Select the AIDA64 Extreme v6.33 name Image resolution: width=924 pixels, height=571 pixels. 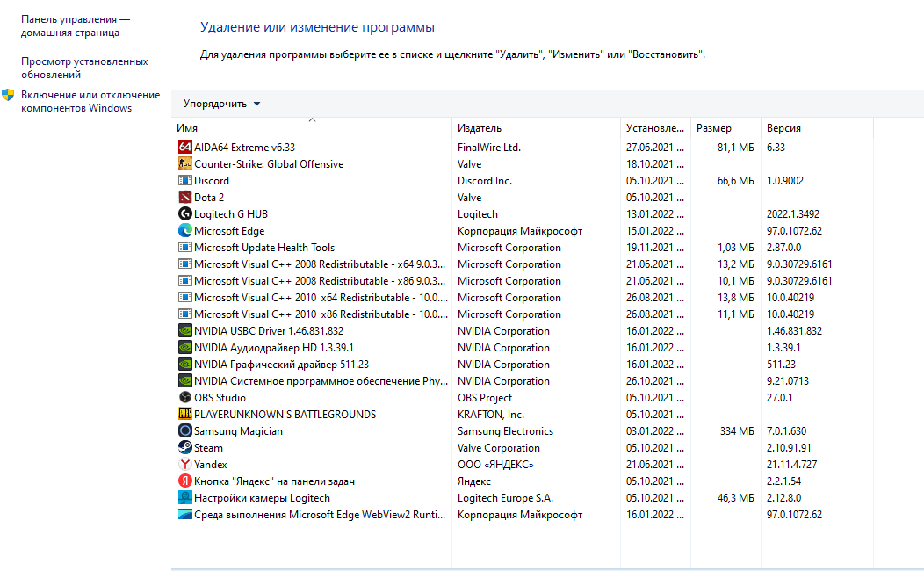point(244,148)
